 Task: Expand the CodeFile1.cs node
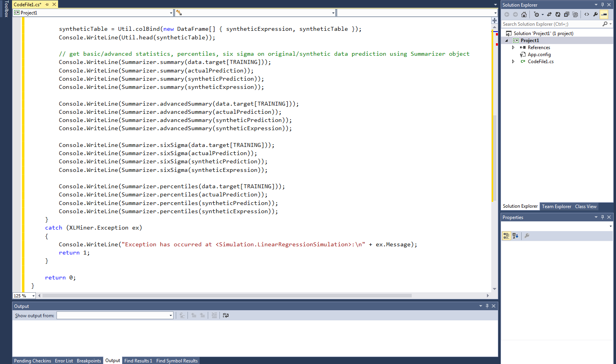click(x=513, y=62)
